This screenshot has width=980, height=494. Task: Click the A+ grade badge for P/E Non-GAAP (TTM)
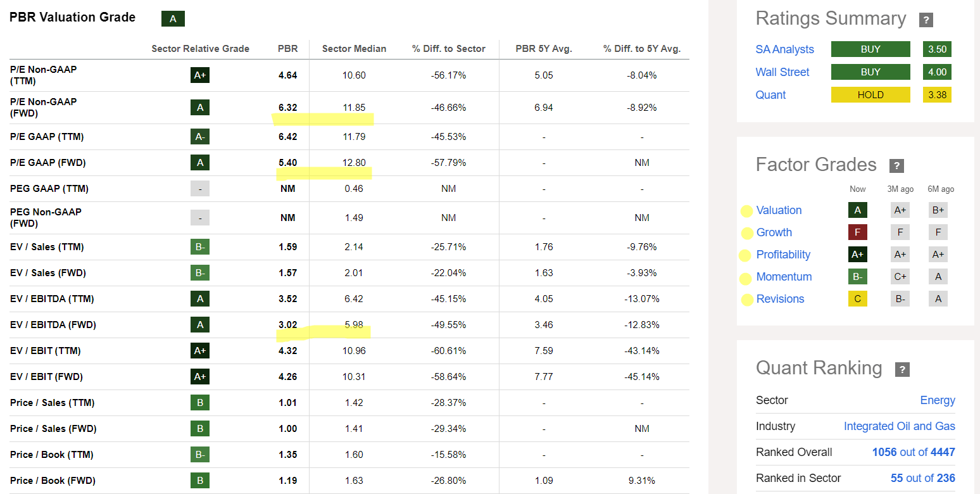pos(200,75)
